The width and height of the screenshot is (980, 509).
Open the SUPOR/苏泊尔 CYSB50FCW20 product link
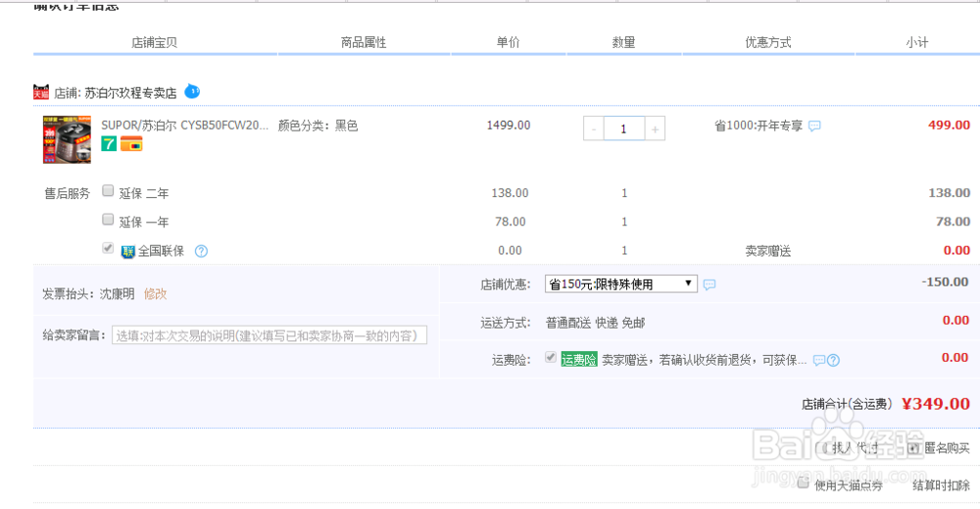click(185, 126)
